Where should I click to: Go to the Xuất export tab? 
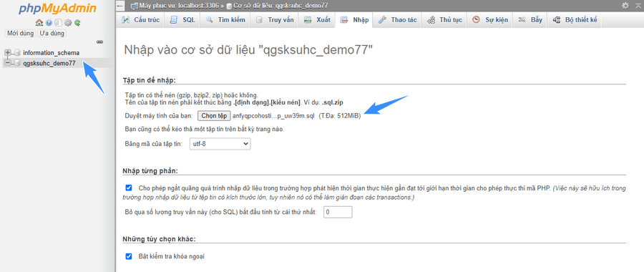[x=317, y=20]
